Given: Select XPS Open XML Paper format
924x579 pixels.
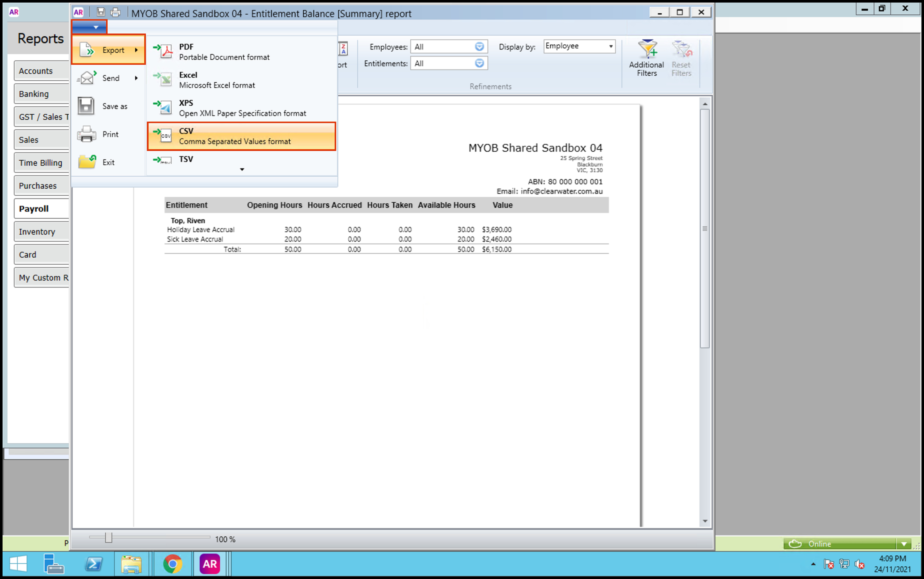Looking at the screenshot, I should [x=241, y=108].
